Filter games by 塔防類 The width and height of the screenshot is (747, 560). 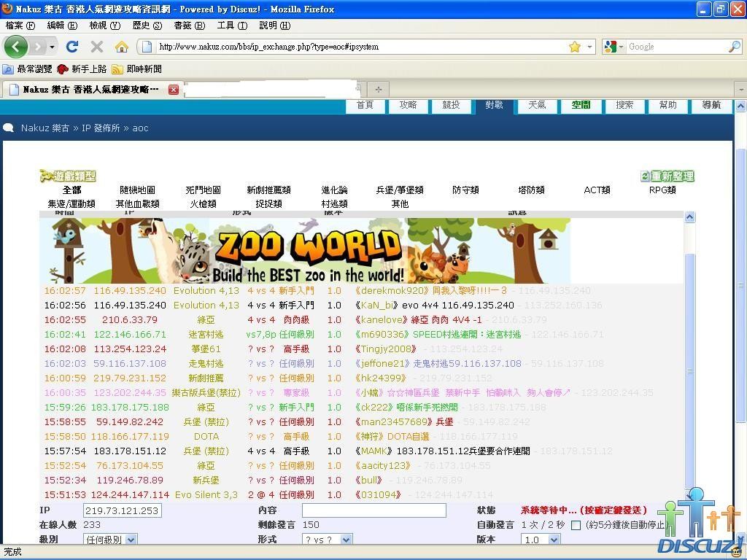point(531,190)
